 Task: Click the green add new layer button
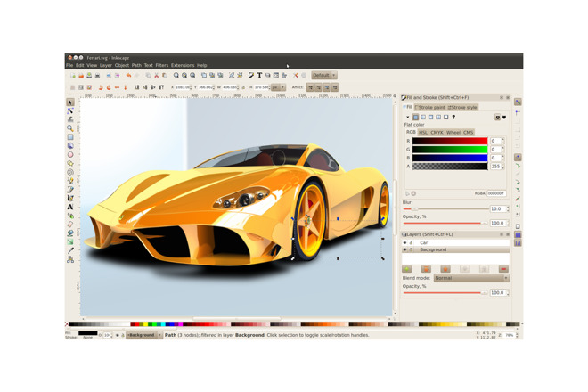407,269
